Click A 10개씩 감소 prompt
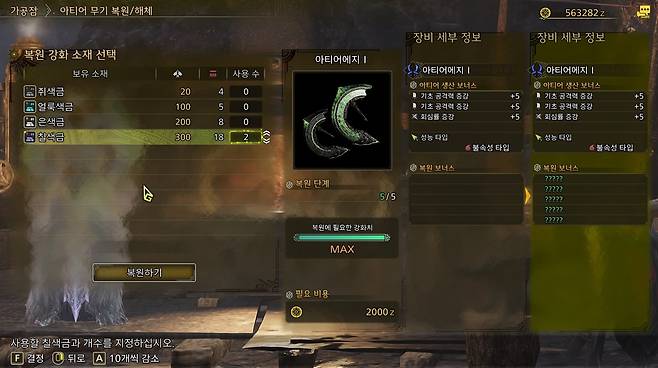The height and width of the screenshot is (368, 658). tap(126, 358)
